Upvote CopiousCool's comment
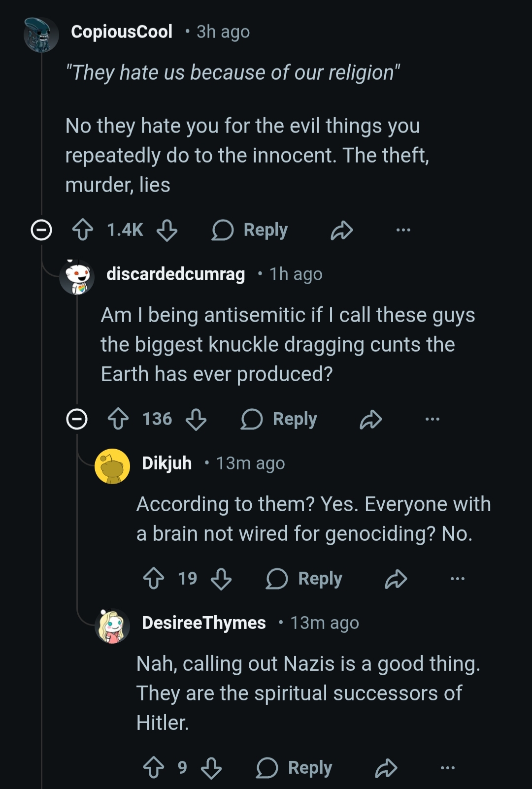This screenshot has width=532, height=789. (83, 230)
